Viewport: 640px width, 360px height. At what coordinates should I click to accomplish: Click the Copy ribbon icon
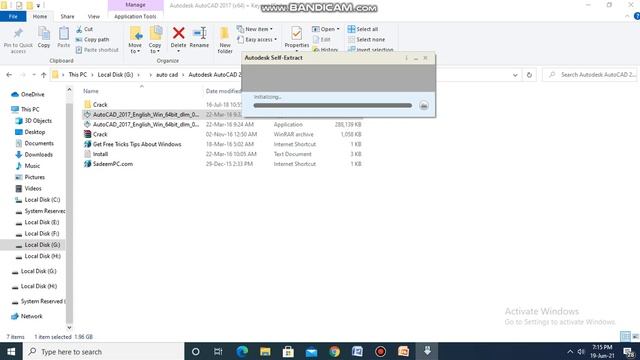point(44,34)
